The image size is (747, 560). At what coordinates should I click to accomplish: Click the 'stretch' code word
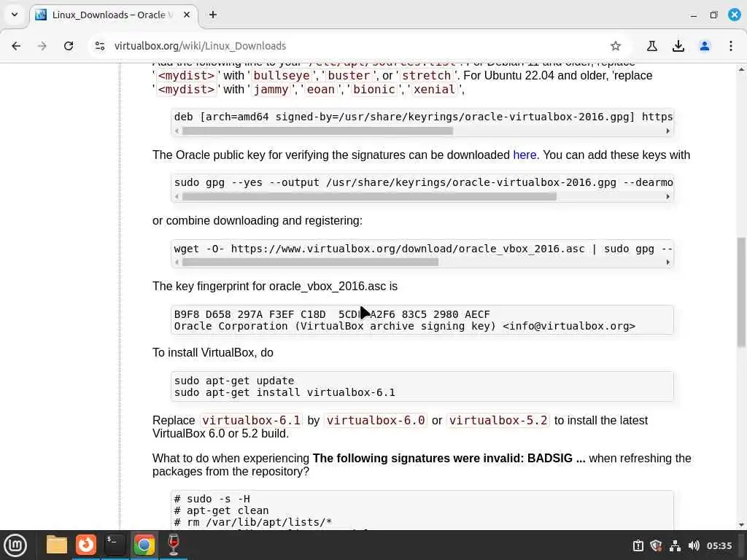[426, 75]
